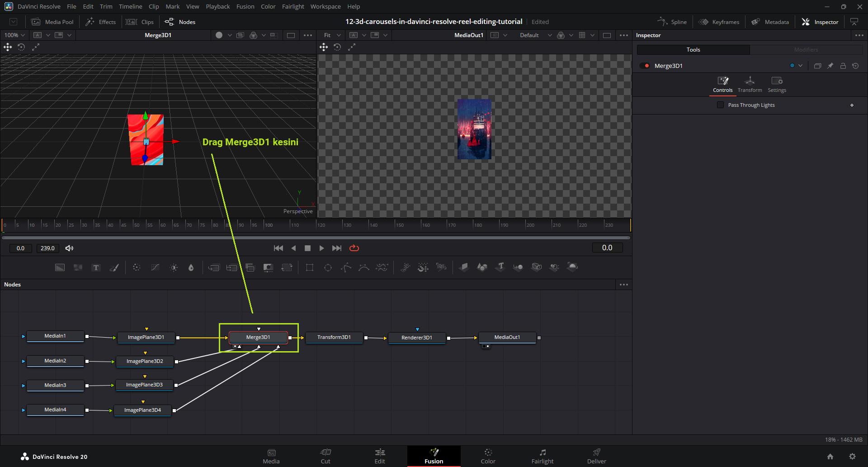Enable Pass Through Lights checkbox
The width and height of the screenshot is (868, 467).
721,105
